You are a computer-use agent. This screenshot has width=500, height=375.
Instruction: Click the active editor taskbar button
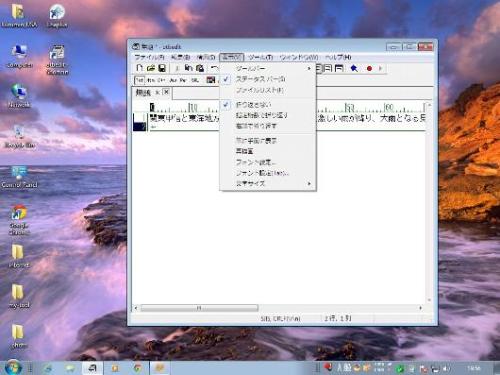92,368
